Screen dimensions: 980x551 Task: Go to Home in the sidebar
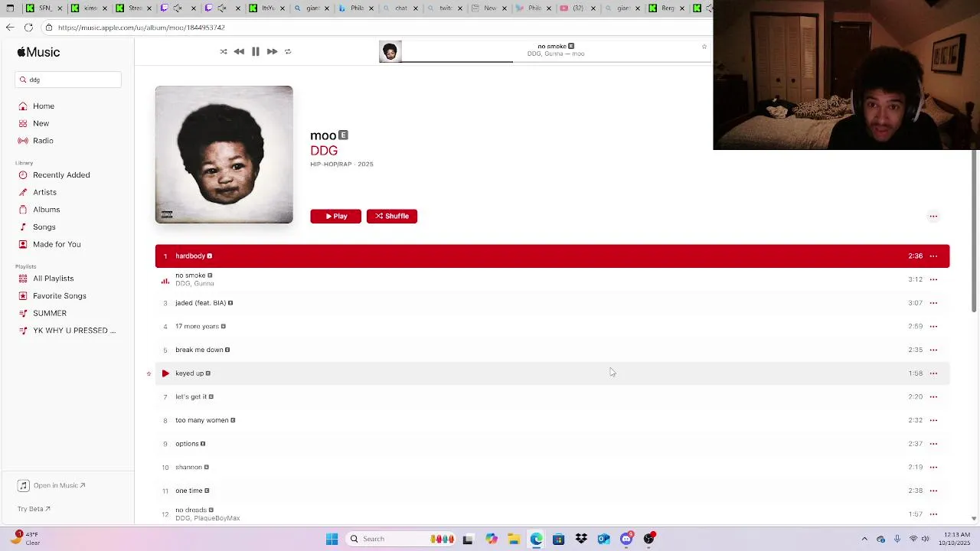click(44, 106)
